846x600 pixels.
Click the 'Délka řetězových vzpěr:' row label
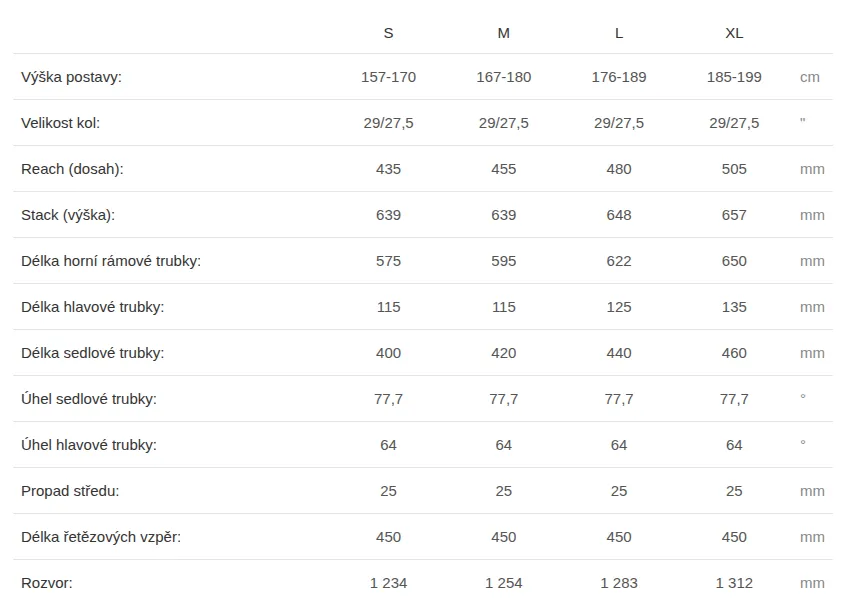tap(101, 537)
